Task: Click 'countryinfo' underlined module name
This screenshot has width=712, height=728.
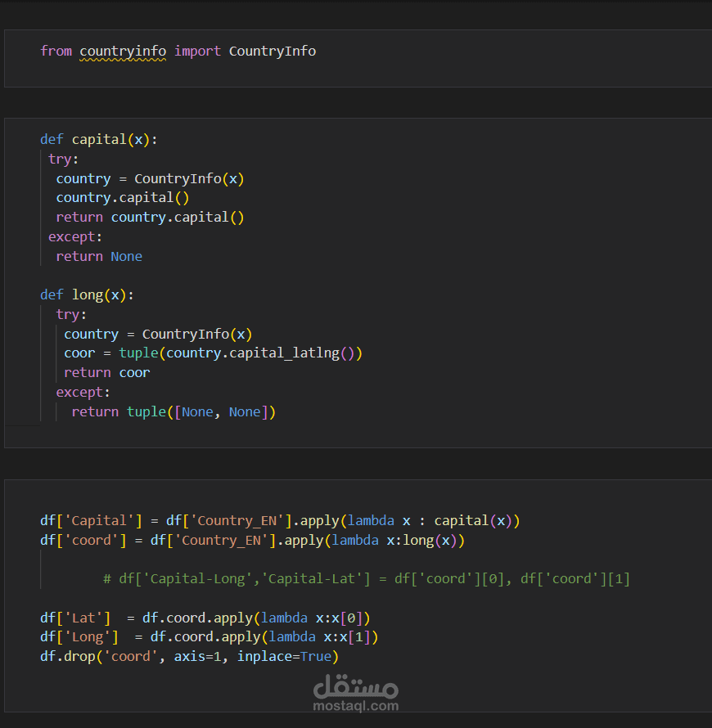Action: [x=123, y=52]
